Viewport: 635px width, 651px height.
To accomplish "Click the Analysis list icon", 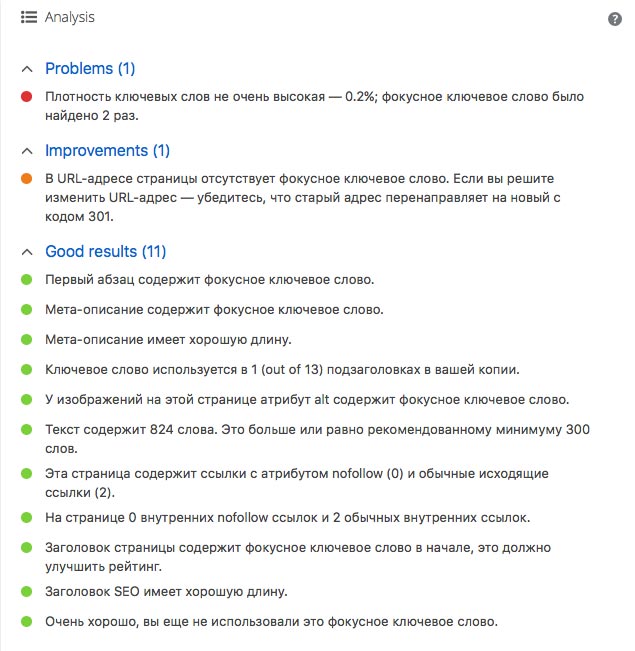I will (x=28, y=18).
